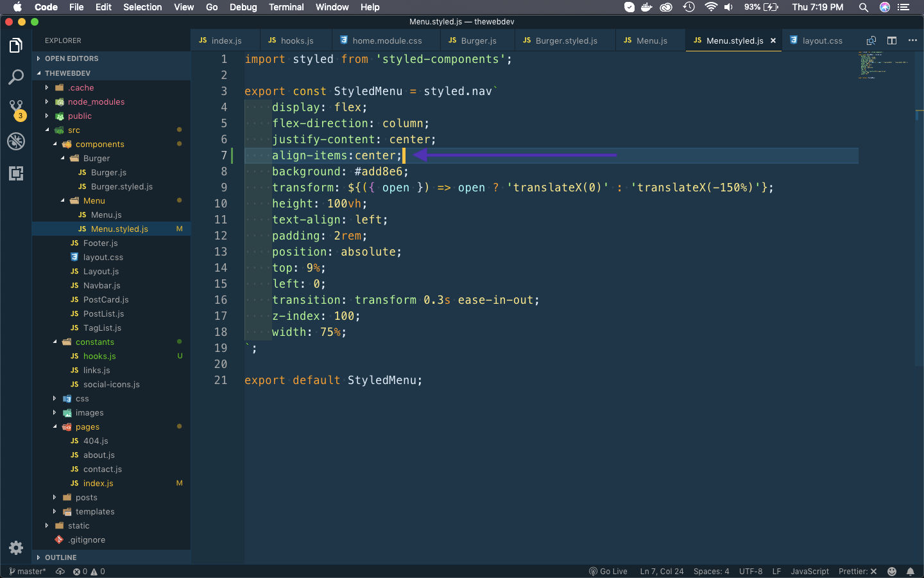
Task: Open the Time Machine menu bar icon
Action: (689, 7)
